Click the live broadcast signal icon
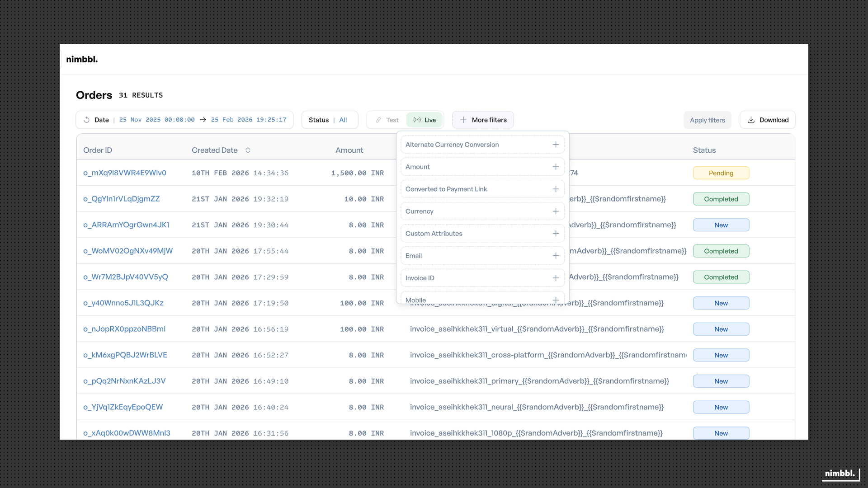This screenshot has height=488, width=868. [x=417, y=120]
